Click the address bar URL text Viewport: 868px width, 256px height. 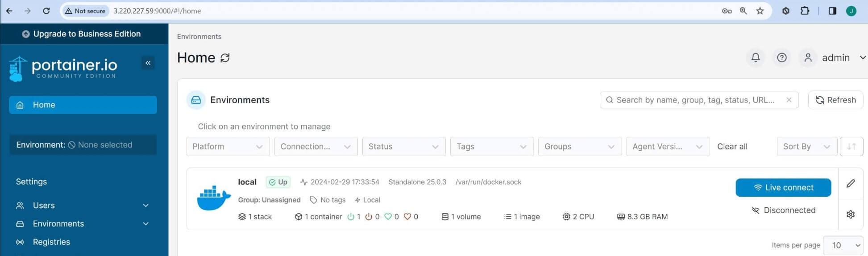[x=157, y=11]
